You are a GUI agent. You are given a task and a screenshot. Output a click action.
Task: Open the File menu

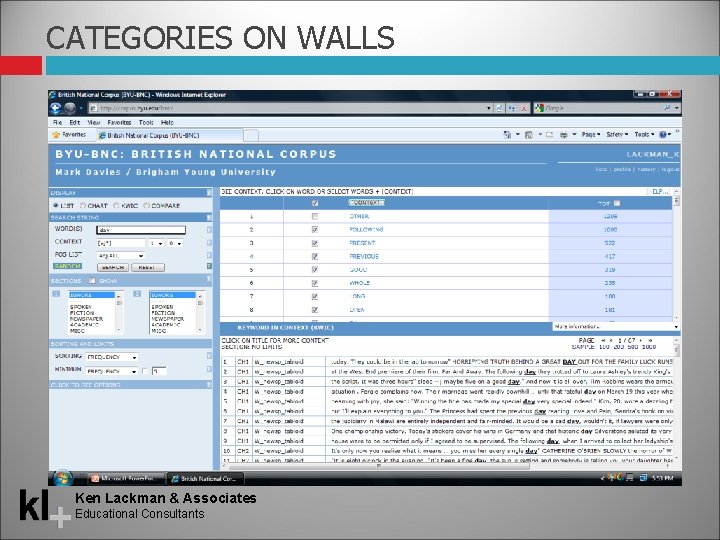click(x=57, y=123)
